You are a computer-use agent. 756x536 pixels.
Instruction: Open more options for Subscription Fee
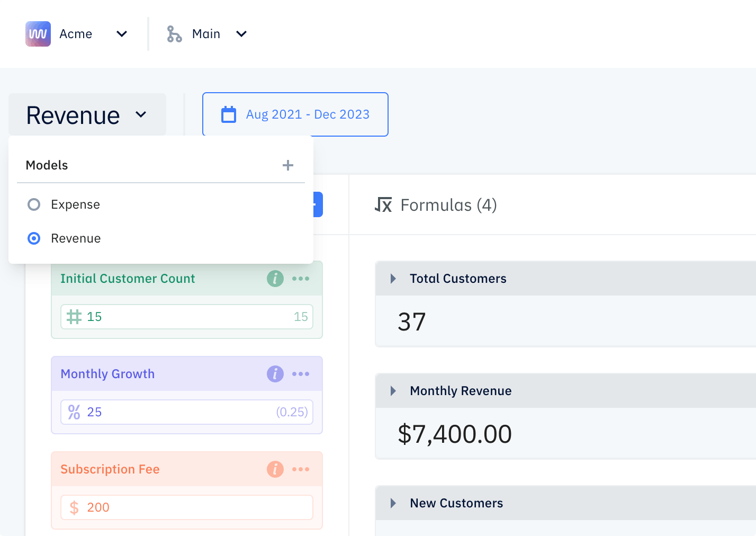301,469
